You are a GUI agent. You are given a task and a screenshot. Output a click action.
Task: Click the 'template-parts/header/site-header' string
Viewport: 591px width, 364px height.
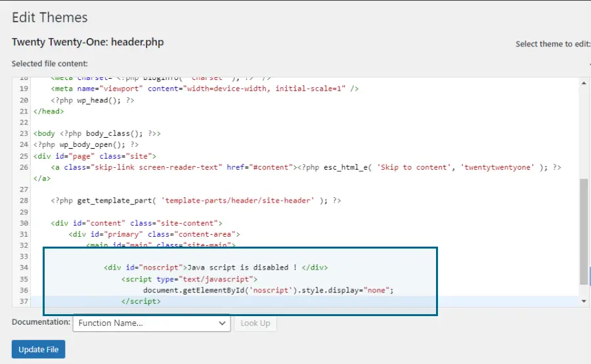(238, 201)
